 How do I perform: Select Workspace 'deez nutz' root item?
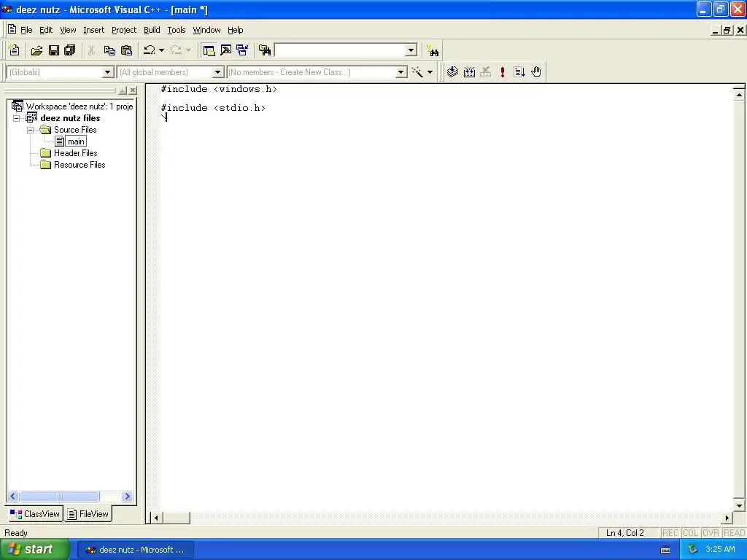click(x=79, y=106)
